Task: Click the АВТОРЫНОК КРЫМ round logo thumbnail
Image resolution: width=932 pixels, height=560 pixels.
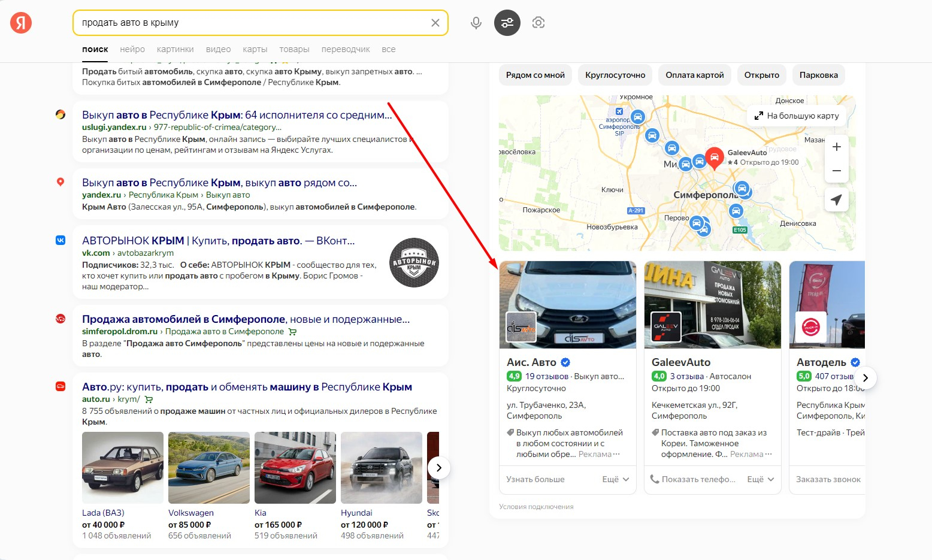Action: [x=414, y=262]
